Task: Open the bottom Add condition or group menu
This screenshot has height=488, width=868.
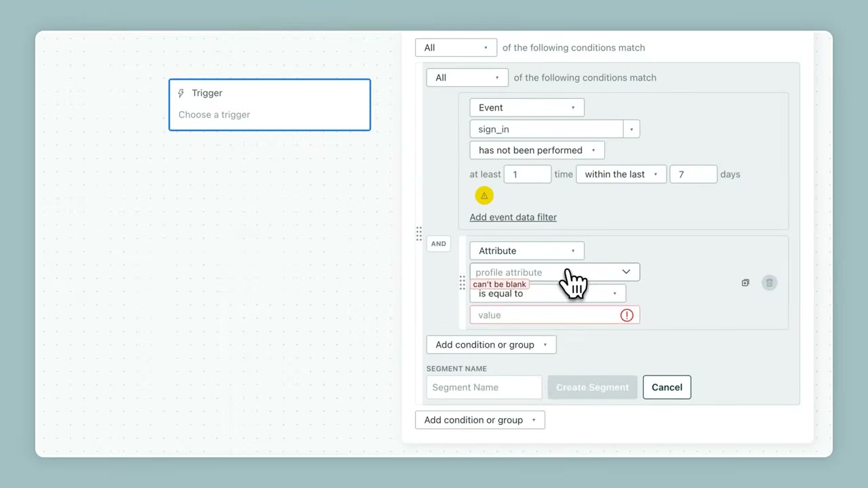Action: 480,420
